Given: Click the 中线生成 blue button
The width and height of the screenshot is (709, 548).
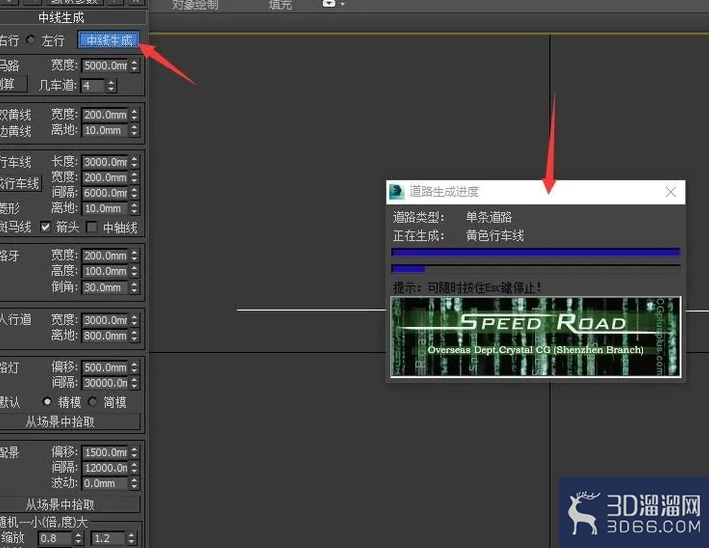Looking at the screenshot, I should point(109,41).
